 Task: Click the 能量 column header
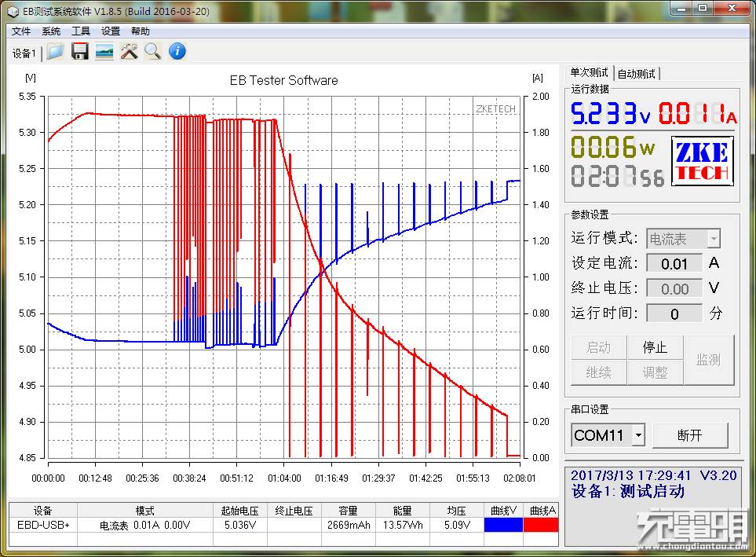click(403, 511)
